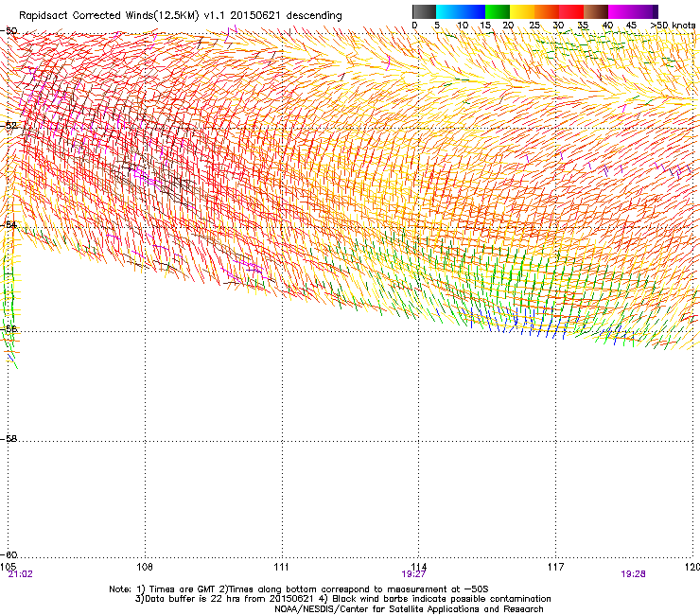Click the 108 longitude axis label
The width and height of the screenshot is (700, 615).
point(145,567)
